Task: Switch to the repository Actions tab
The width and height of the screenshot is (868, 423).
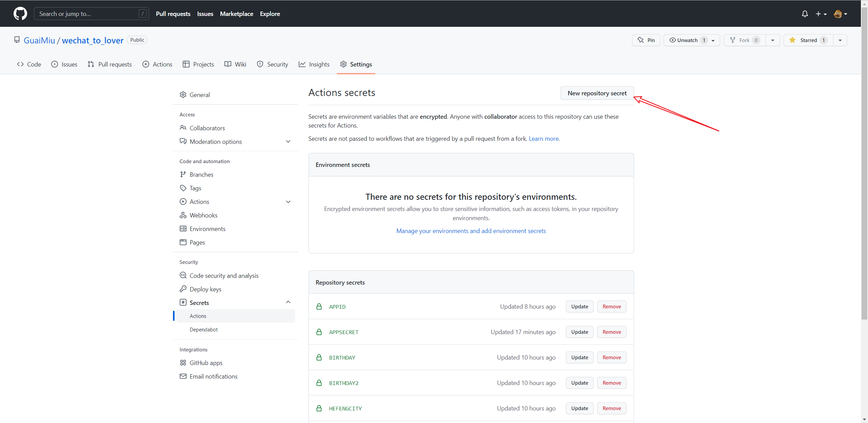Action: [x=157, y=64]
